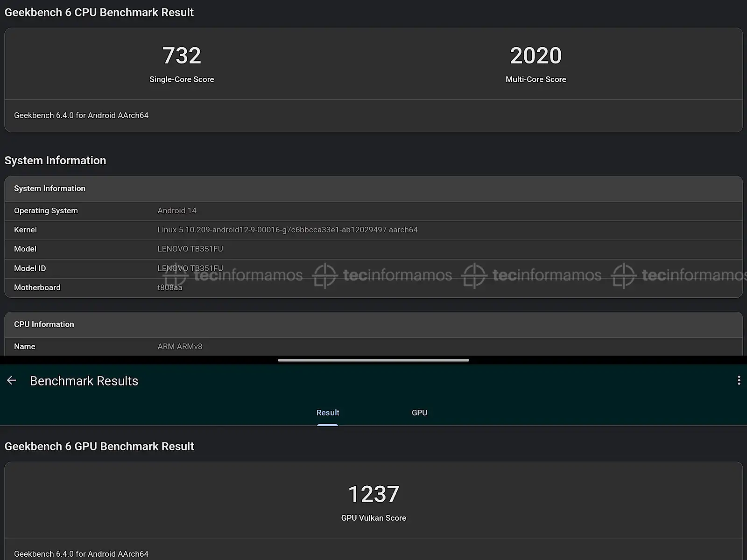Click the 732 single-core score
747x560 pixels.
[182, 56]
